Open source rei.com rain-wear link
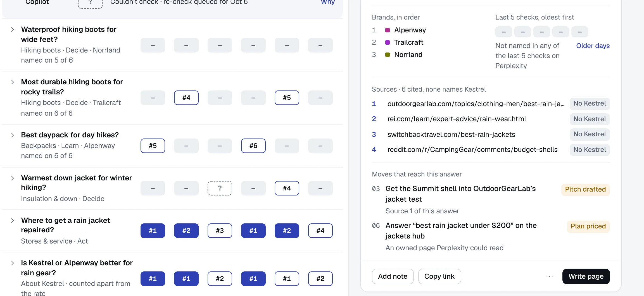This screenshot has width=644, height=296. pos(457,119)
